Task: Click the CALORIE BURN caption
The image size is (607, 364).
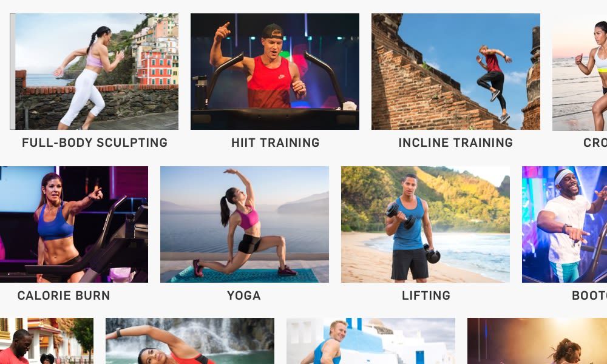Action: 64,295
